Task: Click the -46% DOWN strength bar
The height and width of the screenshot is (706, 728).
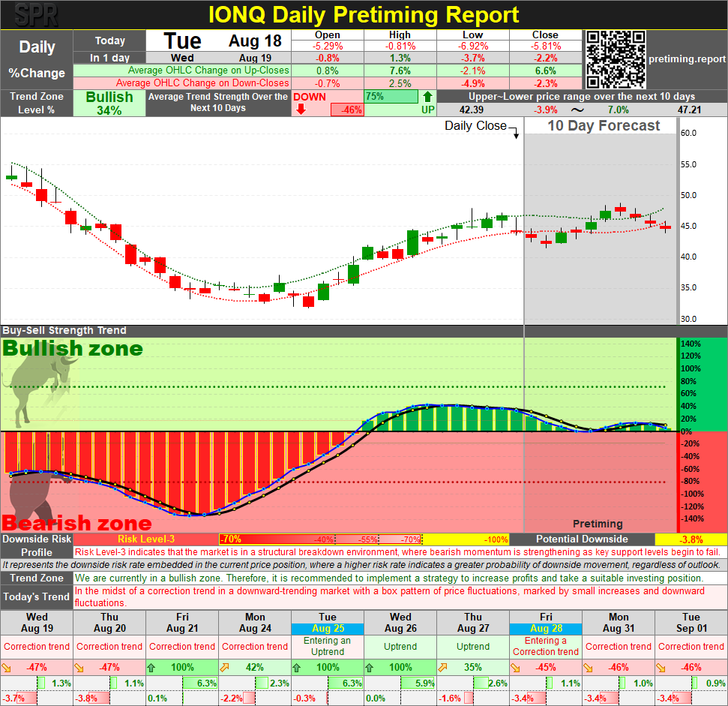Action: 346,110
